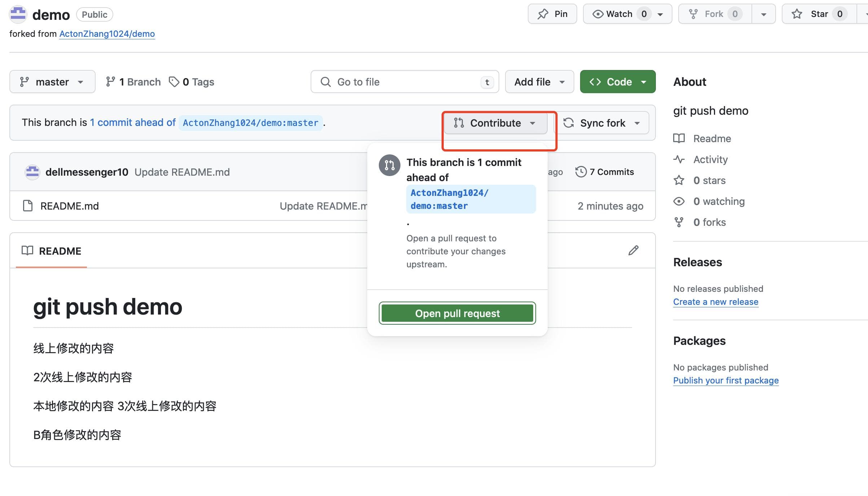This screenshot has height=496, width=868.
Task: Click the 2 minutes ago timestamp
Action: click(610, 206)
